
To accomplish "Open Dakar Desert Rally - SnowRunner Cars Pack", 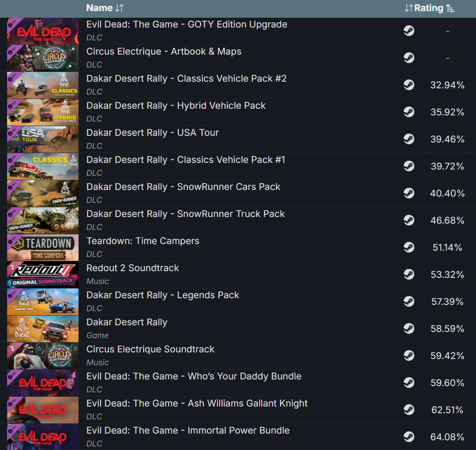I will (183, 187).
